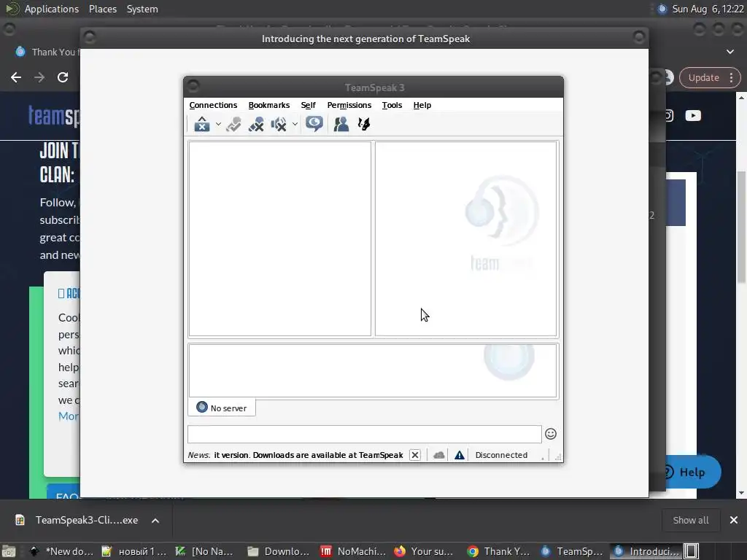This screenshot has width=747, height=560.
Task: Open the dropdown arrow beside the Connect icon
Action: coord(218,124)
